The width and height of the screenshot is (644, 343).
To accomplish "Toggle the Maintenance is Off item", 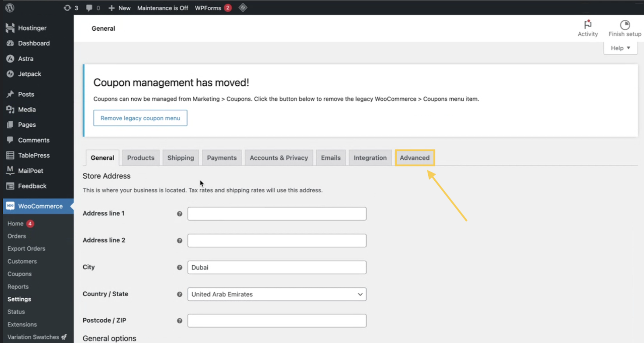I will click(x=163, y=8).
